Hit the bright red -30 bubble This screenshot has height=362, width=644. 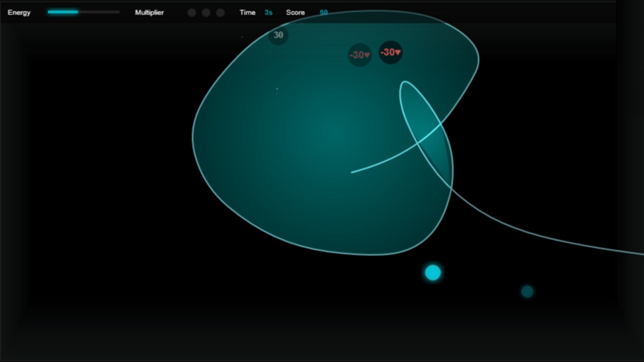point(390,52)
